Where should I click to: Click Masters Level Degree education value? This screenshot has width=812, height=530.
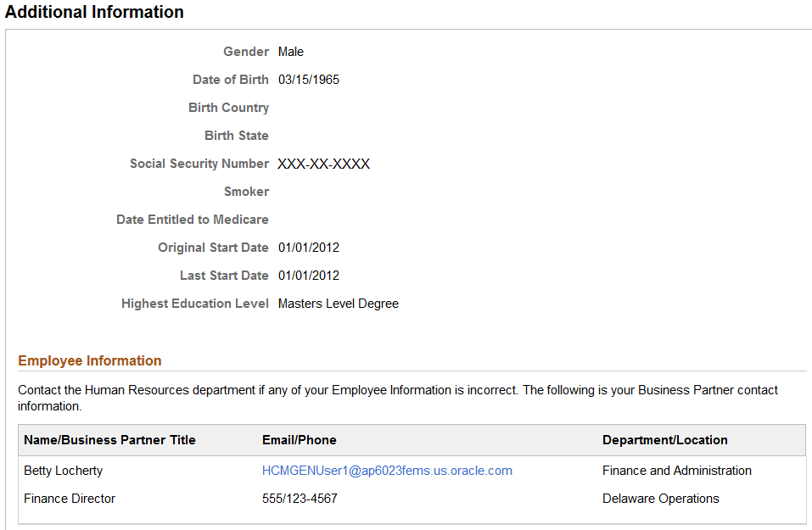pyautogui.click(x=338, y=303)
